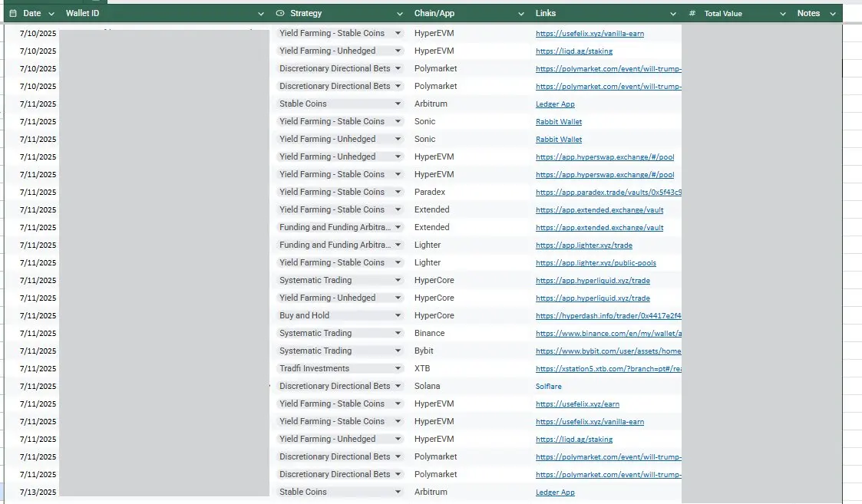The width and height of the screenshot is (862, 504).
Task: Open the xstation5.xtb.com link
Action: click(609, 369)
